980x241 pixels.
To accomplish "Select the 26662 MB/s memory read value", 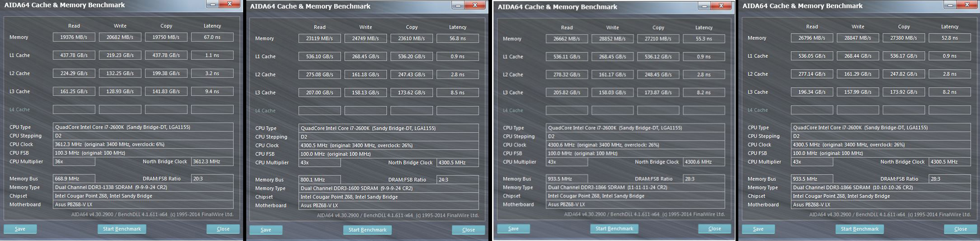I will (x=567, y=39).
